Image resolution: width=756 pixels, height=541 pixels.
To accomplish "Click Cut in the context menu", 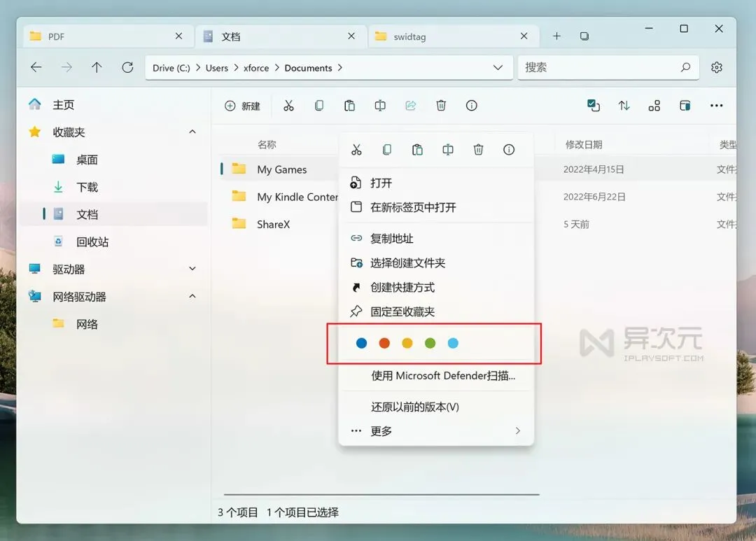I will [x=356, y=150].
